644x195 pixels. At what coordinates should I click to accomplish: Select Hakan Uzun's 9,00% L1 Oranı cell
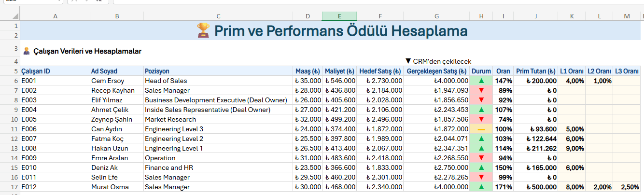click(x=572, y=148)
